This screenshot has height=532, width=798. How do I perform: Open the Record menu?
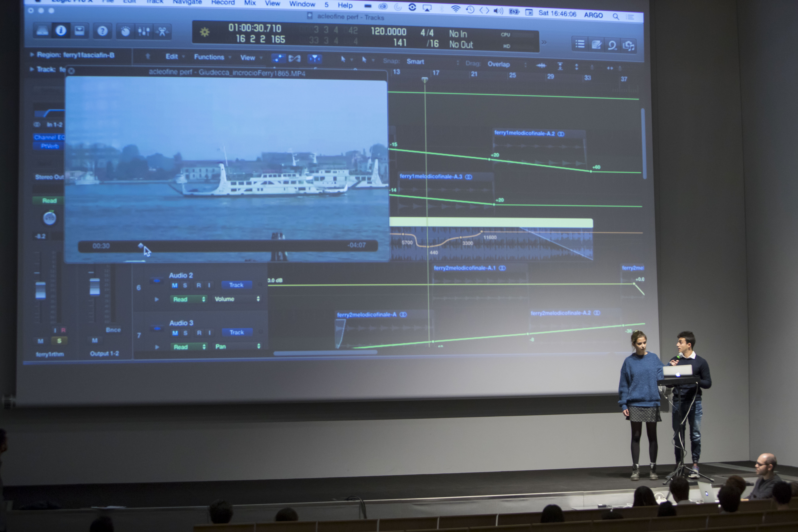(x=223, y=2)
